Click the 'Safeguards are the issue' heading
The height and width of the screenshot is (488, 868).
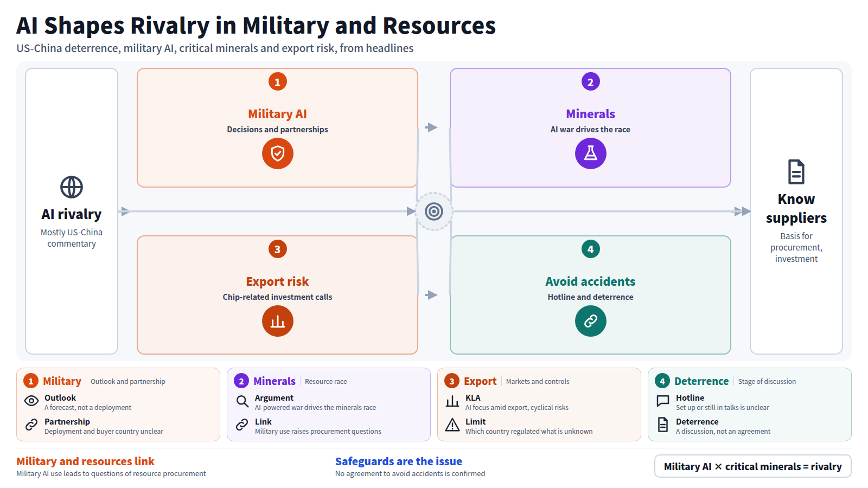(399, 461)
